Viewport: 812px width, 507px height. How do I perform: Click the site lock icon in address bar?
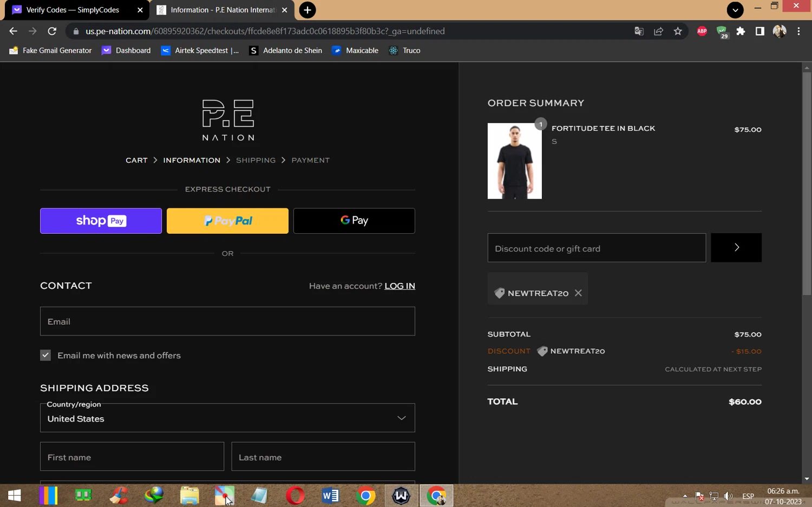[76, 31]
